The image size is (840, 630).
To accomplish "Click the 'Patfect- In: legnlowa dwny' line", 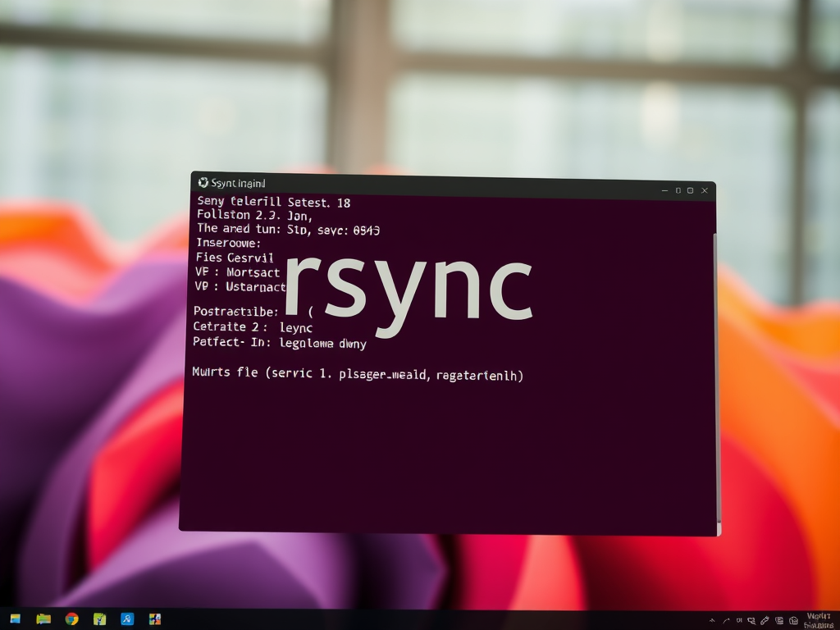I will coord(280,342).
